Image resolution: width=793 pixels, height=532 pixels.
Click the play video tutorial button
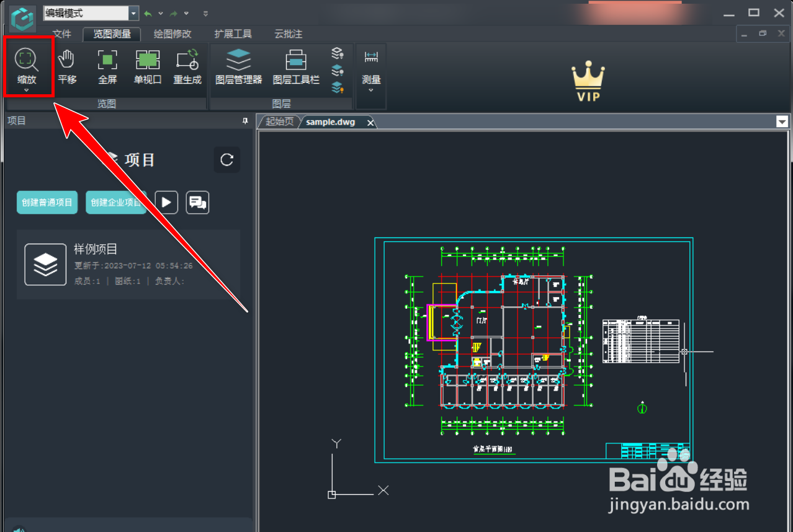(x=166, y=202)
